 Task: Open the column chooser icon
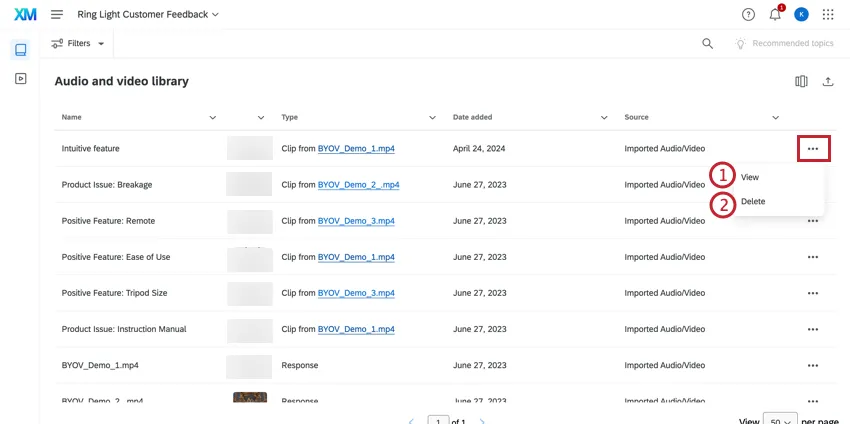(801, 82)
